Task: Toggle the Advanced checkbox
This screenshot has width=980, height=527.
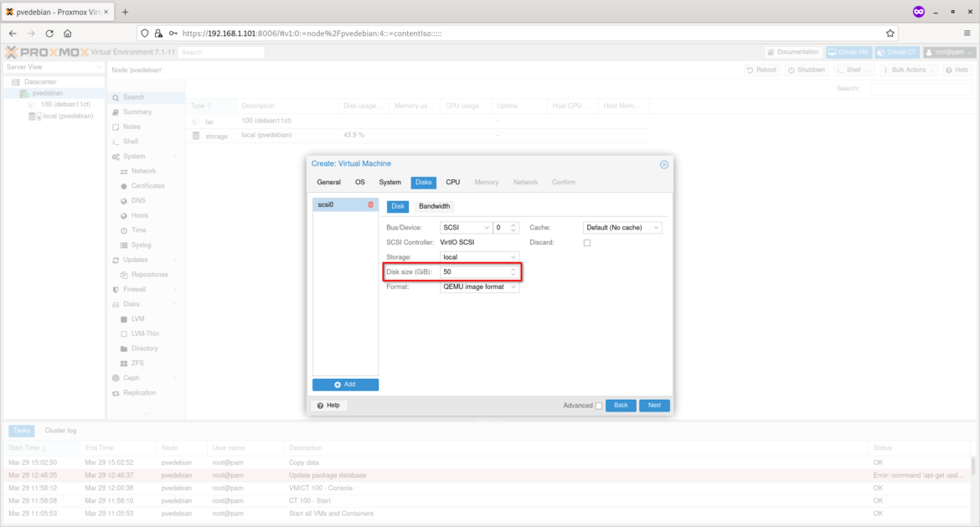Action: pos(598,406)
